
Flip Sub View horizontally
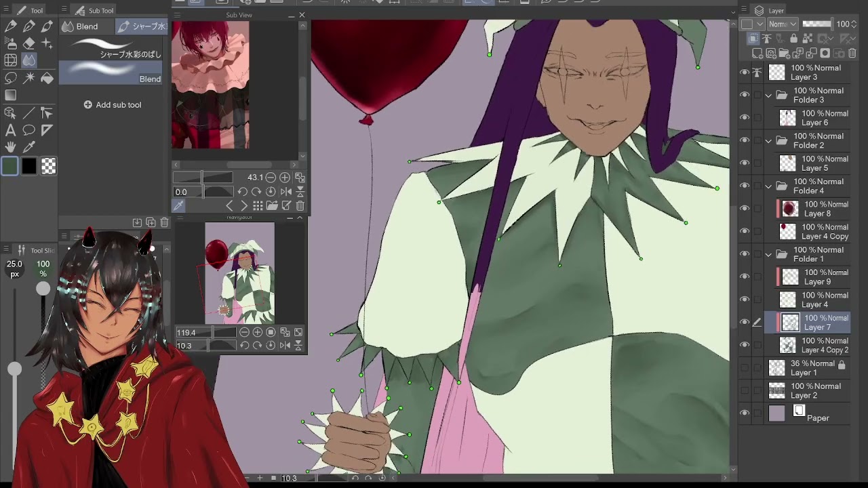click(286, 192)
